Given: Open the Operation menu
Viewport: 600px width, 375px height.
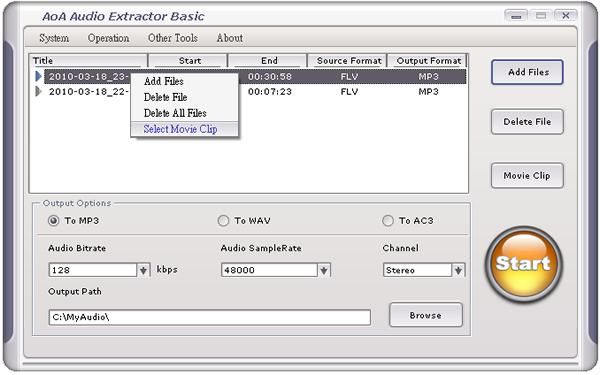Looking at the screenshot, I should click(x=108, y=38).
